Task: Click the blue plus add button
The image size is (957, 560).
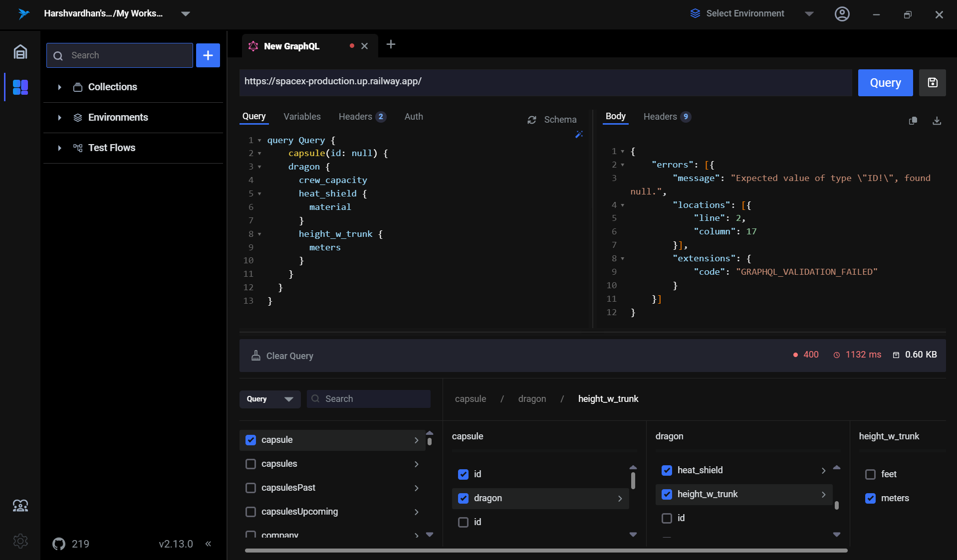Action: pos(208,55)
